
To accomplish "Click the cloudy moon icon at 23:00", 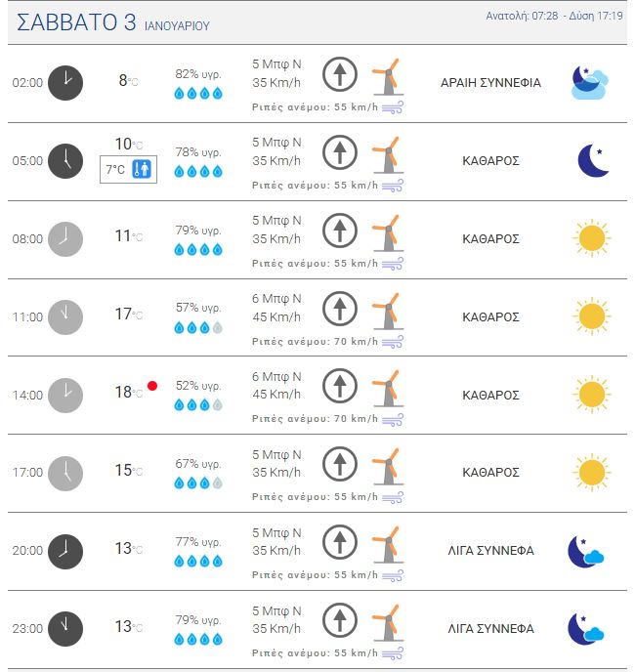I will pos(586,628).
